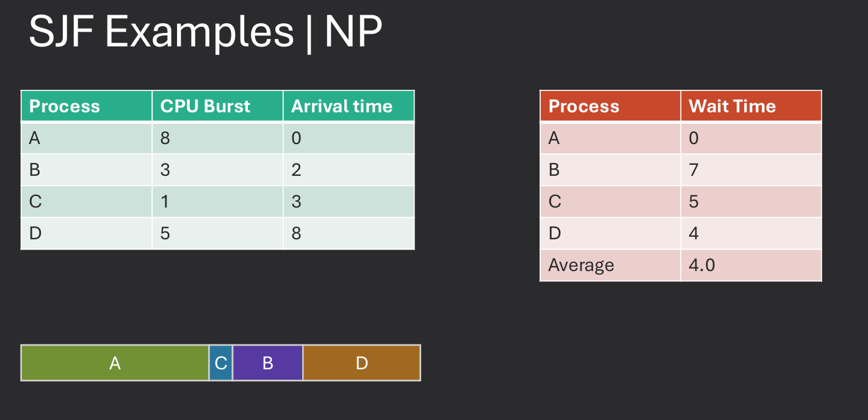
Task: Select the "Arrival time" column header
Action: click(349, 106)
